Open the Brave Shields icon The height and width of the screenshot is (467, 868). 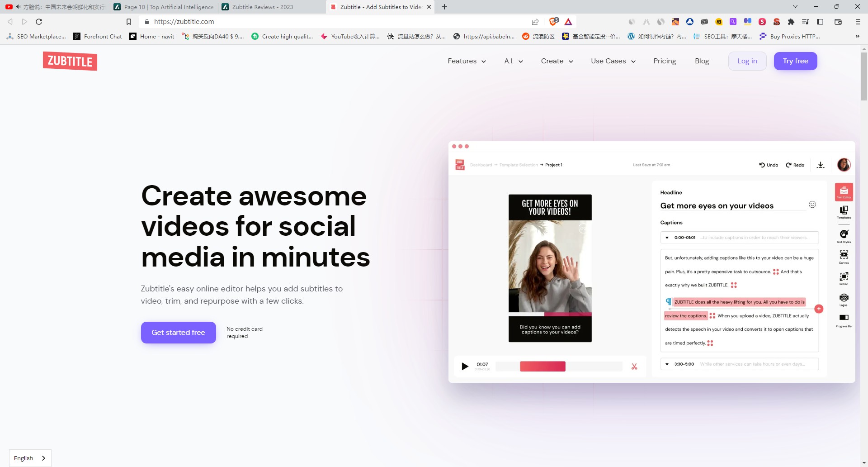(553, 22)
